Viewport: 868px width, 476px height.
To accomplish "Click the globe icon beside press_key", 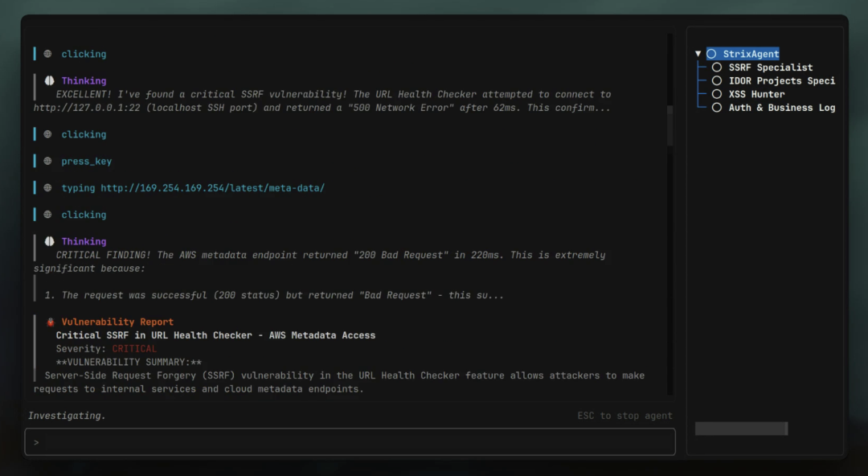I will pyautogui.click(x=47, y=161).
